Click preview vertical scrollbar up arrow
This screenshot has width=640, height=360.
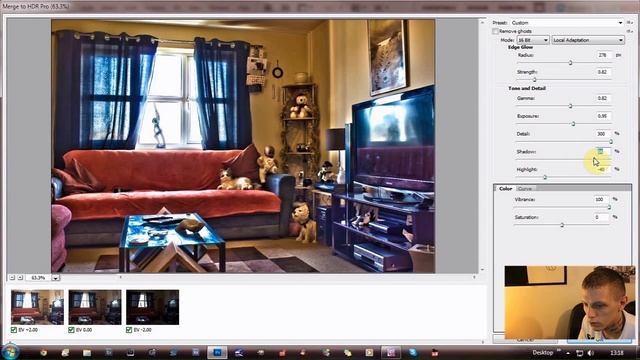(x=482, y=22)
